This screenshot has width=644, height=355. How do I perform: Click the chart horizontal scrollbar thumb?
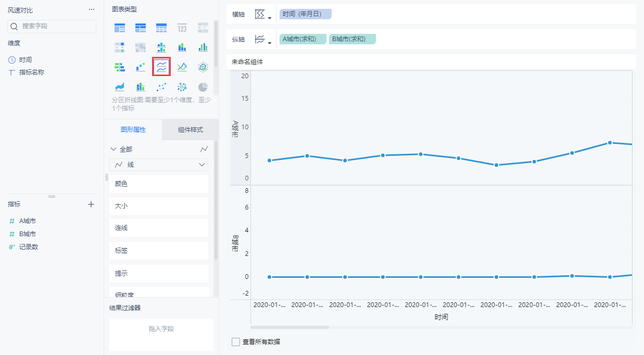tap(290, 327)
